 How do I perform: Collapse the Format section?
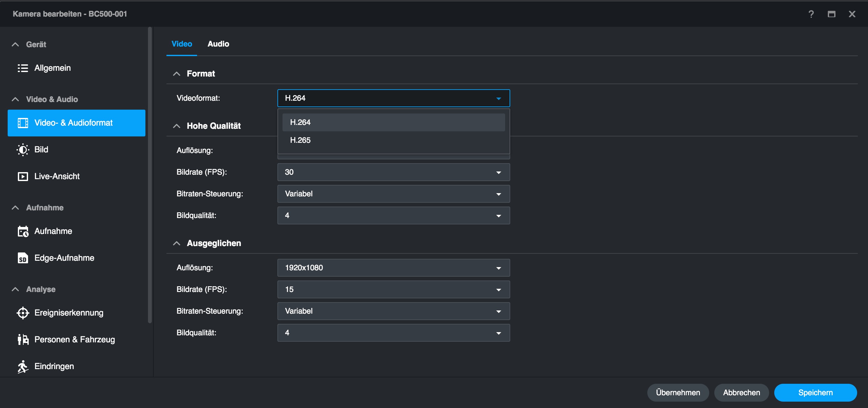[177, 74]
